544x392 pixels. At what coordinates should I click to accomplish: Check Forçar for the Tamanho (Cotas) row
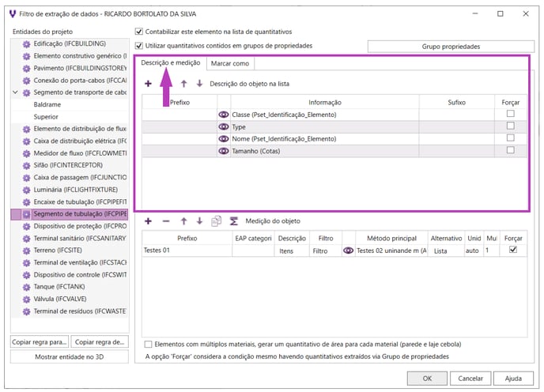click(x=510, y=150)
